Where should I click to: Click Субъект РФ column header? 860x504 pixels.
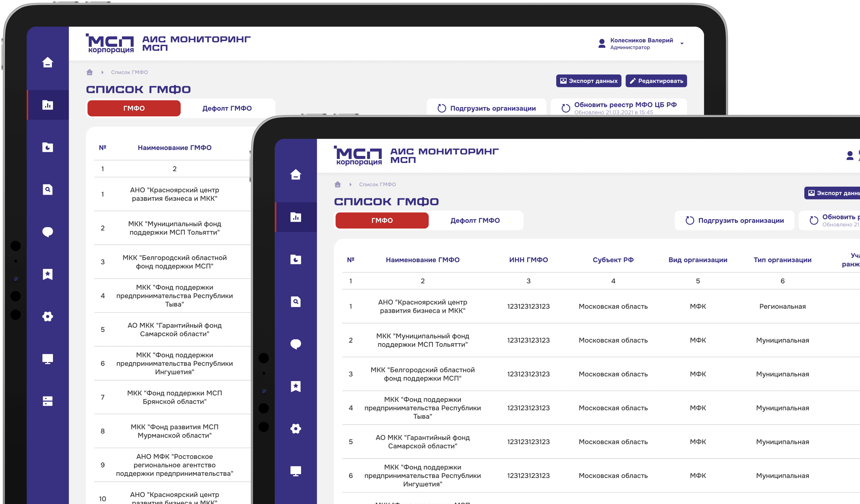(x=613, y=260)
